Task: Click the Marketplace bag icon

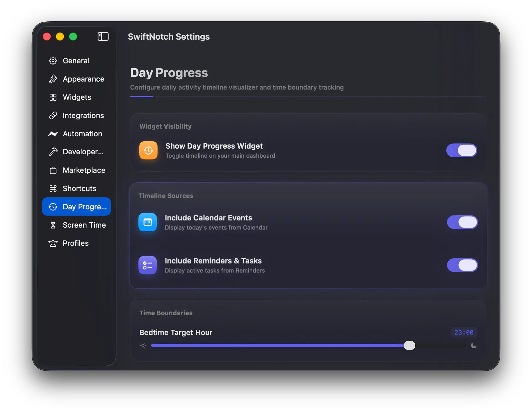Action: pos(53,170)
